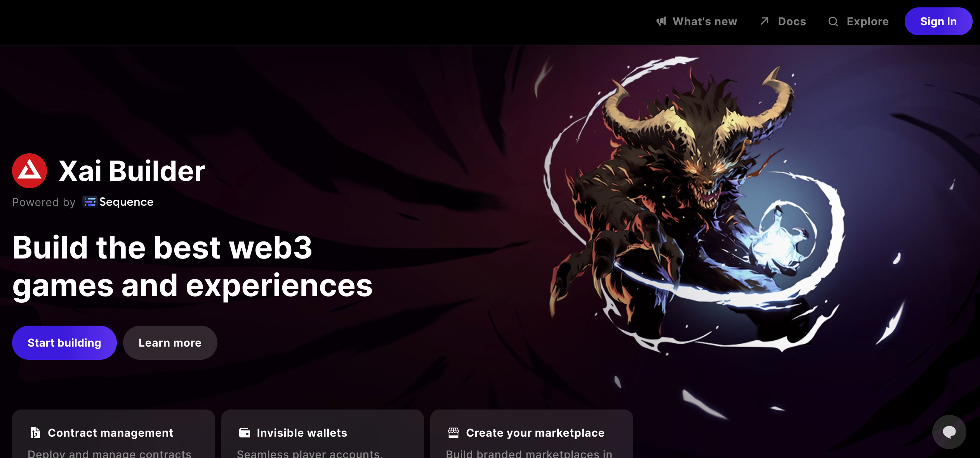
Task: Click the Xai Builder title text
Action: click(132, 171)
